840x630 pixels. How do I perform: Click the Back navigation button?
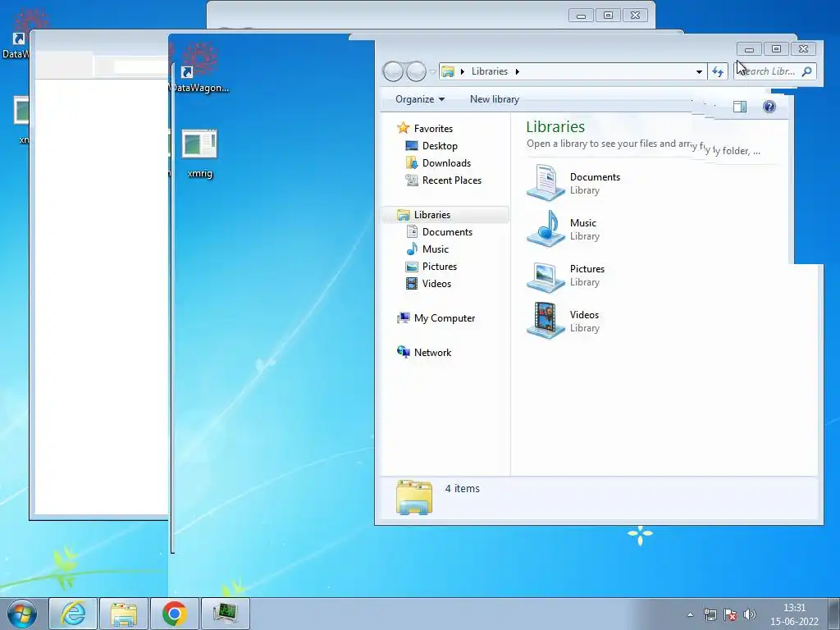393,71
